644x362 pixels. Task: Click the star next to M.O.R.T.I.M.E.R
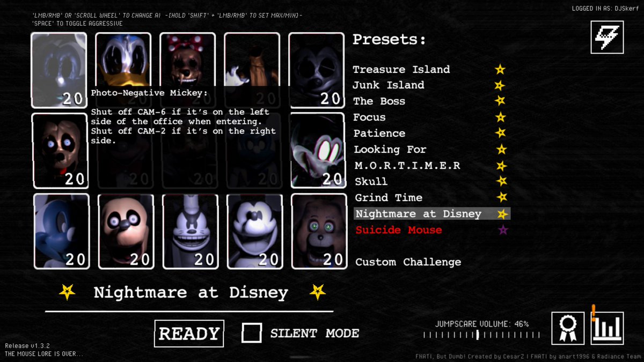(501, 166)
